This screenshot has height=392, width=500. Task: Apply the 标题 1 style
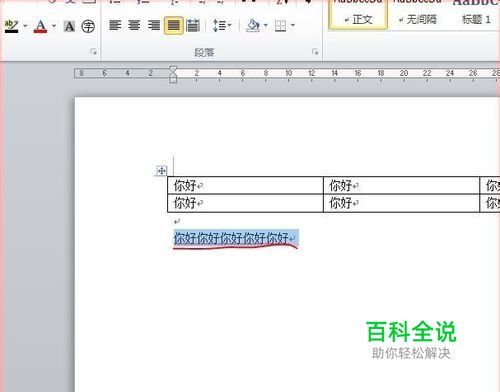476,20
